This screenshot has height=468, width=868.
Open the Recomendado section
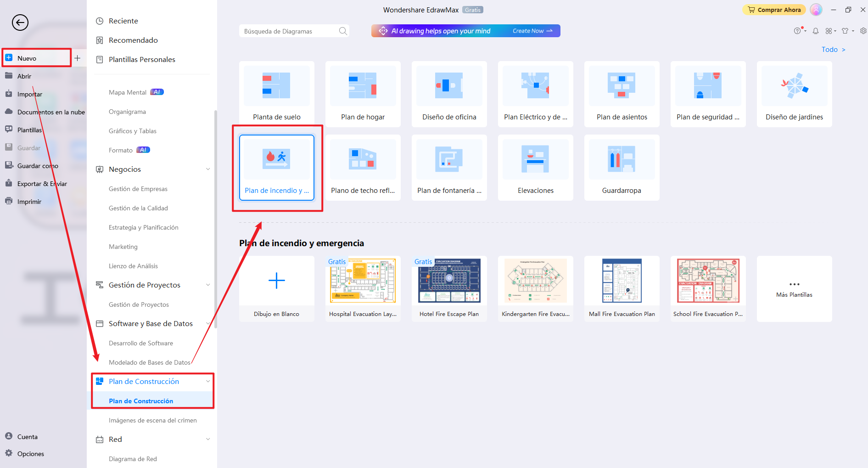[x=133, y=40]
